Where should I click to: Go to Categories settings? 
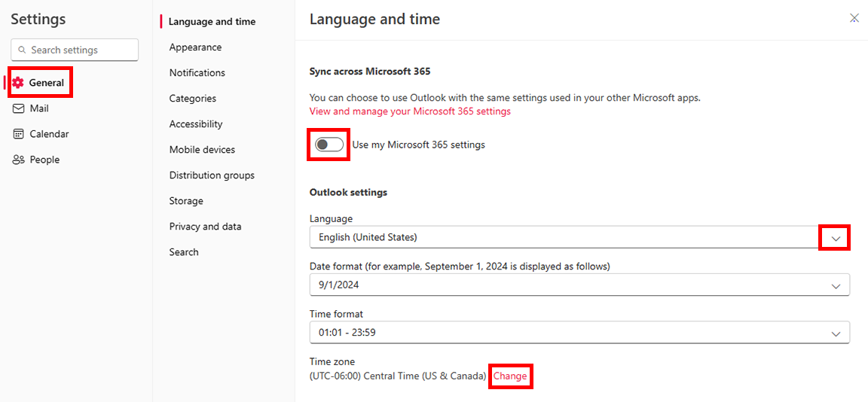point(192,99)
